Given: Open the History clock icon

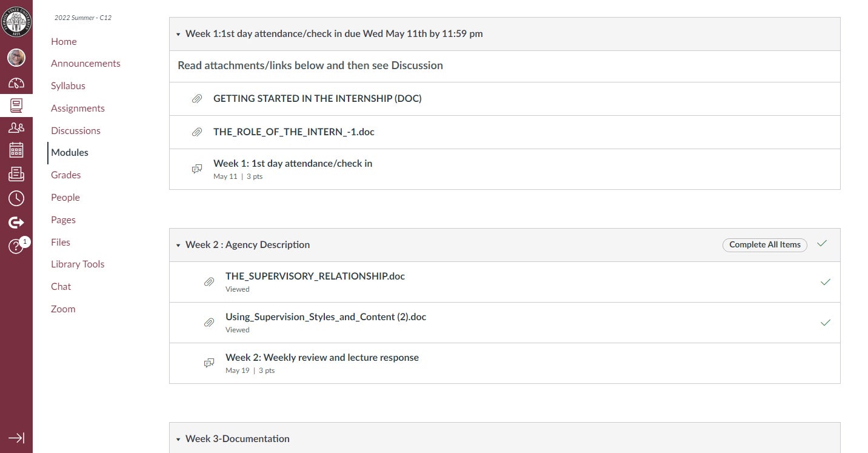Looking at the screenshot, I should pyautogui.click(x=16, y=198).
